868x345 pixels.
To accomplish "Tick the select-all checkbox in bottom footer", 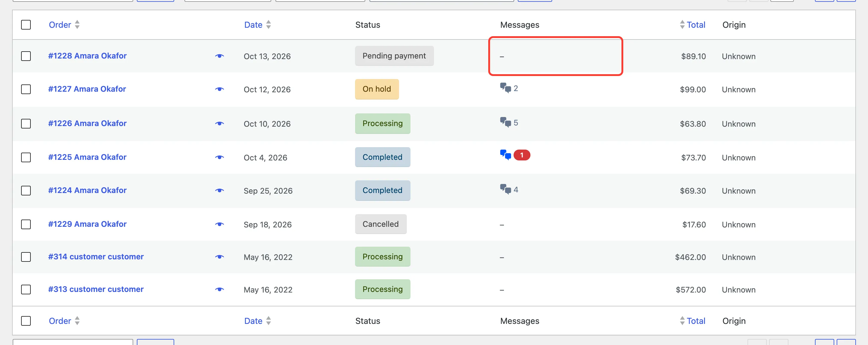I will (26, 321).
